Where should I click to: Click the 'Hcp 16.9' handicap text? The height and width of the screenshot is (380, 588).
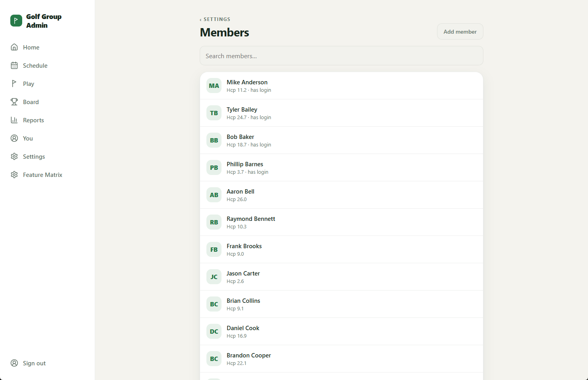coord(237,336)
